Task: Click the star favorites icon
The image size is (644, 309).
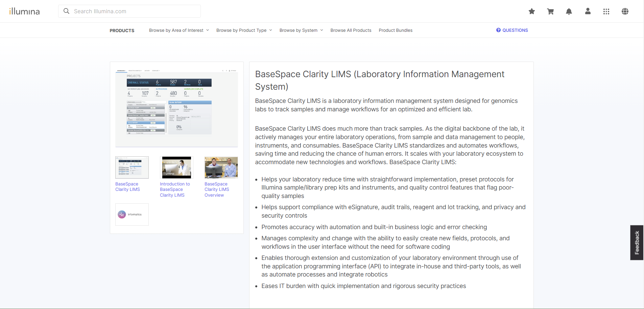Action: (531, 11)
